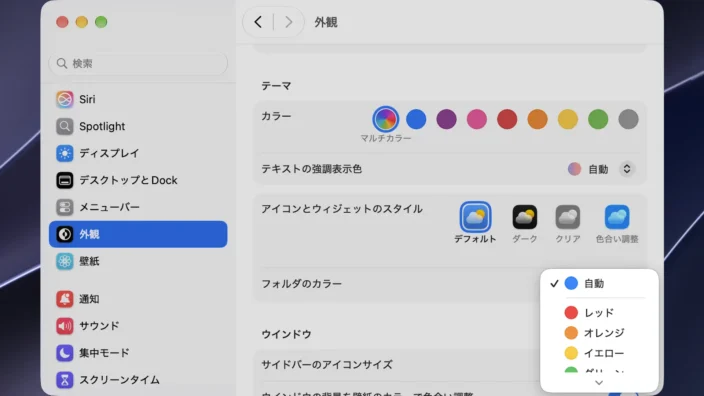Select the green accent color swatch
The height and width of the screenshot is (396, 704).
click(x=598, y=119)
